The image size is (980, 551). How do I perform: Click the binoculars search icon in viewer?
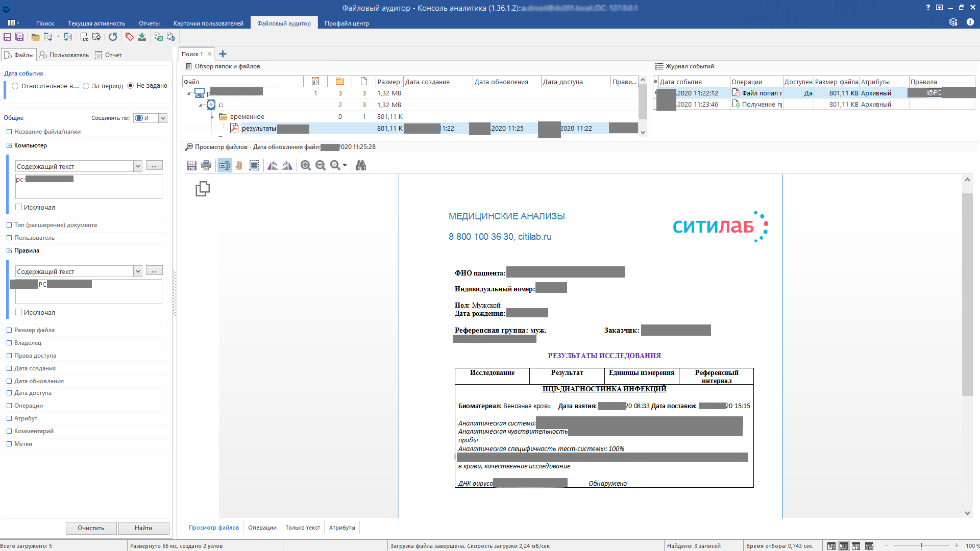(361, 165)
